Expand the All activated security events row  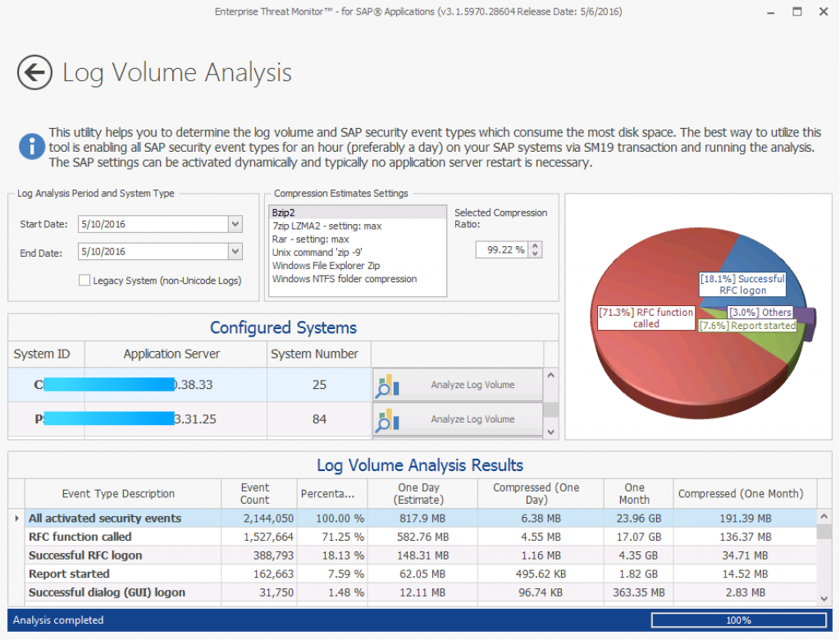pyautogui.click(x=17, y=518)
